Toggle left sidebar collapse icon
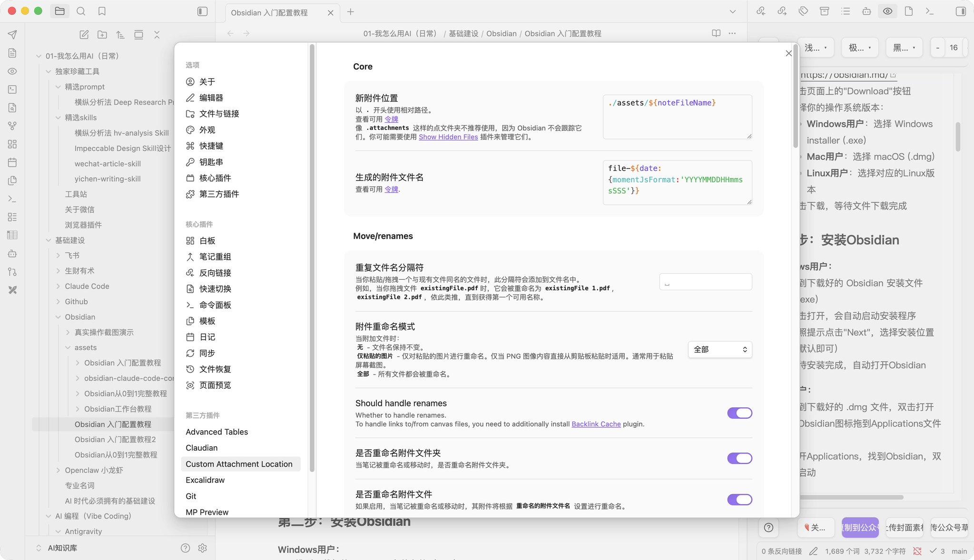This screenshot has height=560, width=974. 203,11
